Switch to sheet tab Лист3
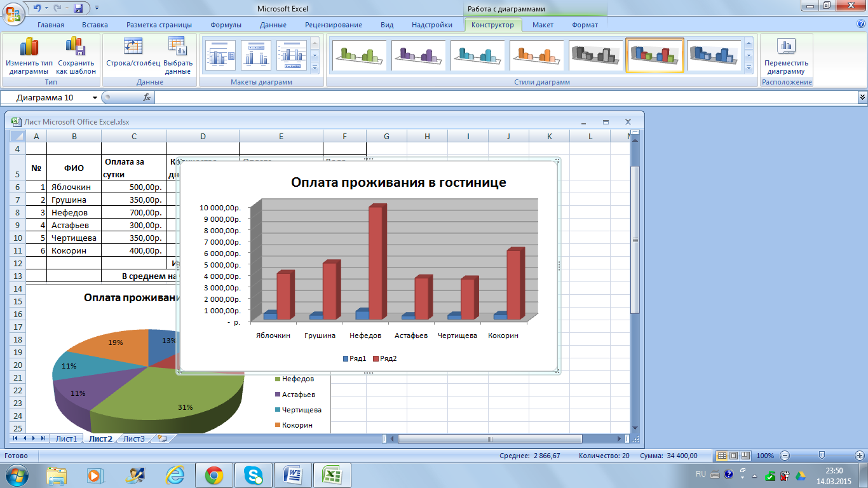868x488 pixels. (x=133, y=438)
